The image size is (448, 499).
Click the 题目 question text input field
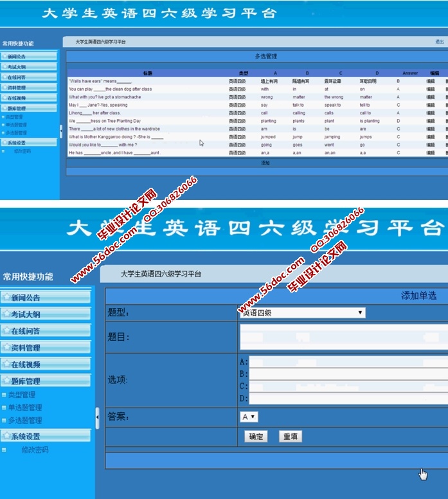(344, 337)
